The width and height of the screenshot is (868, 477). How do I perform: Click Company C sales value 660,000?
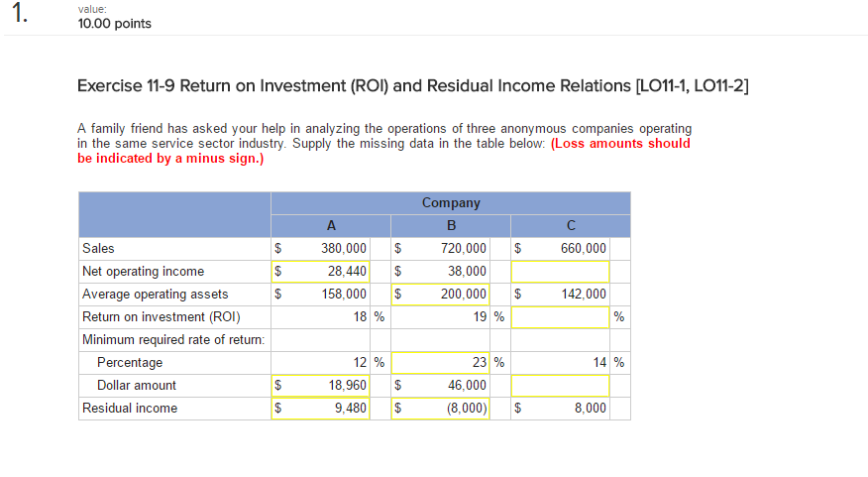coord(584,248)
